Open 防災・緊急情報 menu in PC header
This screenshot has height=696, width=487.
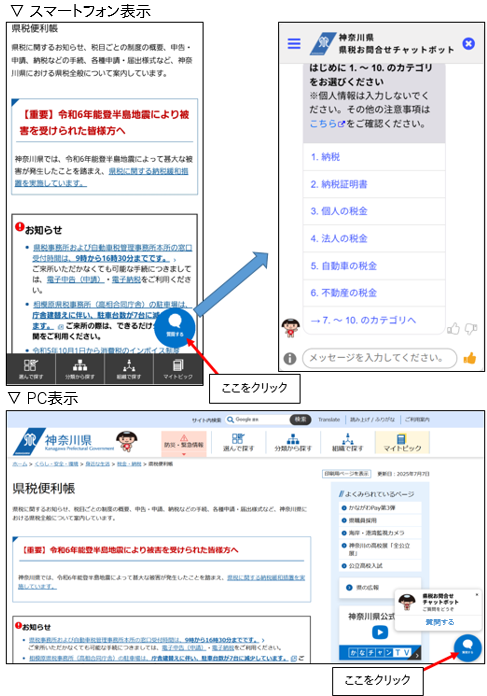(x=183, y=443)
